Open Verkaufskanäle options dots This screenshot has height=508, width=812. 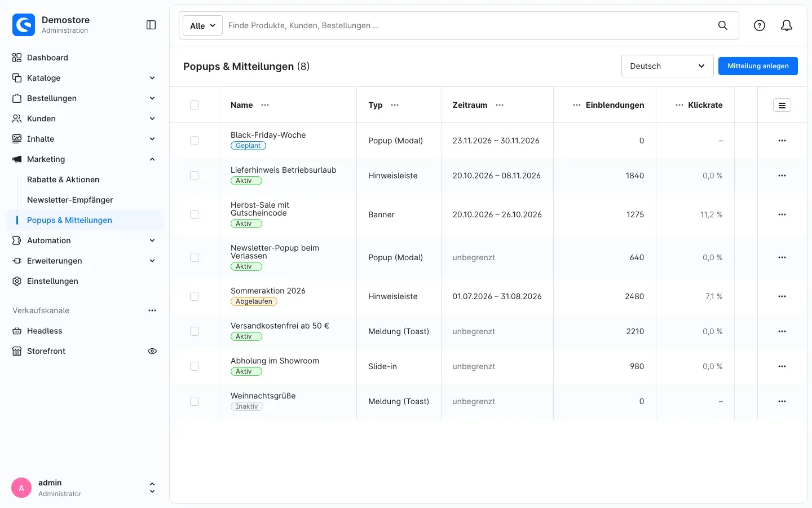(x=152, y=310)
